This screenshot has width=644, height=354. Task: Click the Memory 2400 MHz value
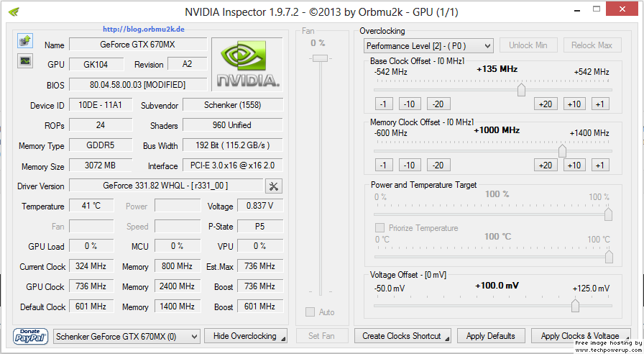click(178, 286)
